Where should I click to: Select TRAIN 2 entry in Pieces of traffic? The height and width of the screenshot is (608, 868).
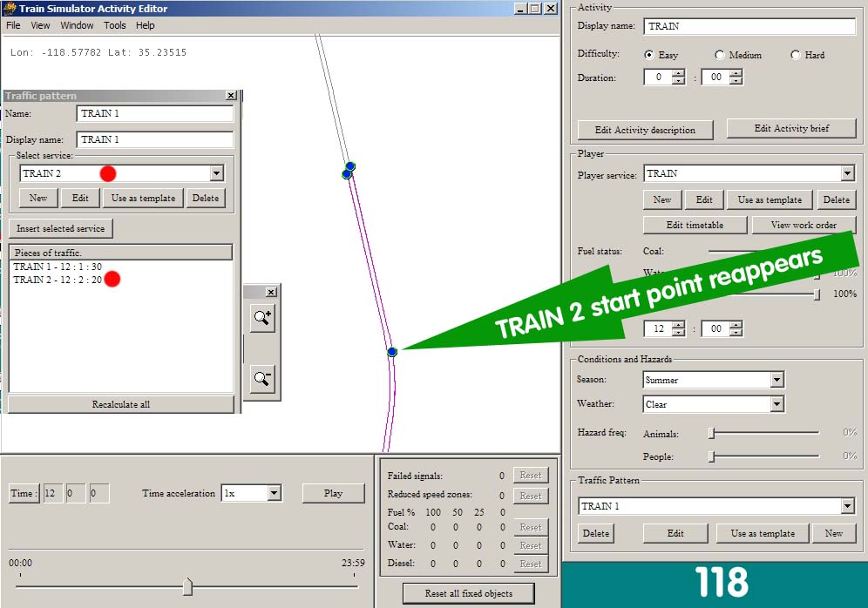coord(58,280)
